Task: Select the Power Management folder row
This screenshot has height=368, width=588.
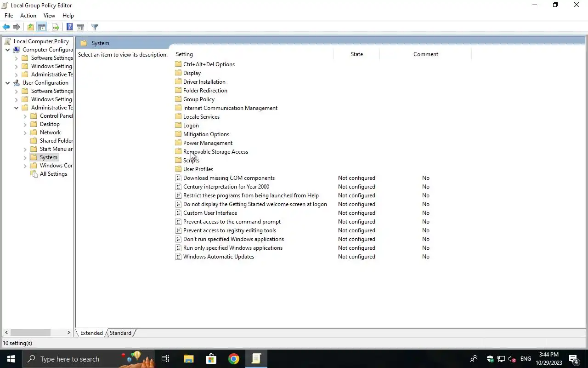Action: 208,143
